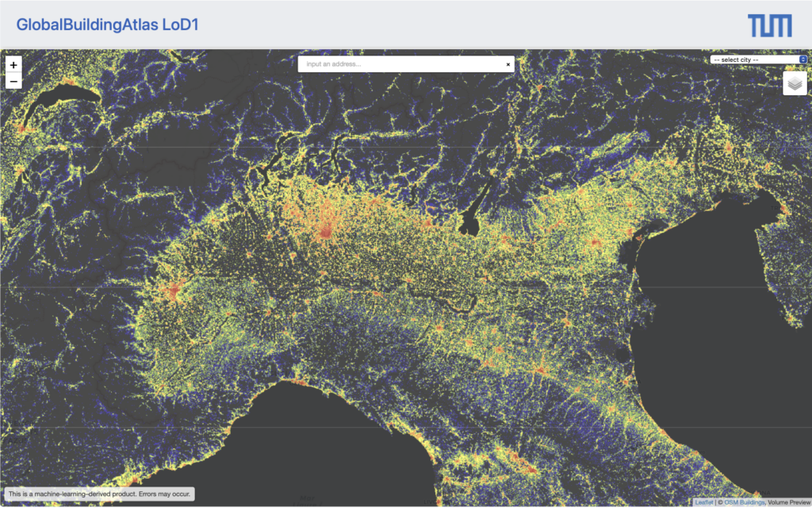Click the GlobalBuildingAtlas LoD1 title
Viewport: 812px width, 508px height.
pos(106,25)
